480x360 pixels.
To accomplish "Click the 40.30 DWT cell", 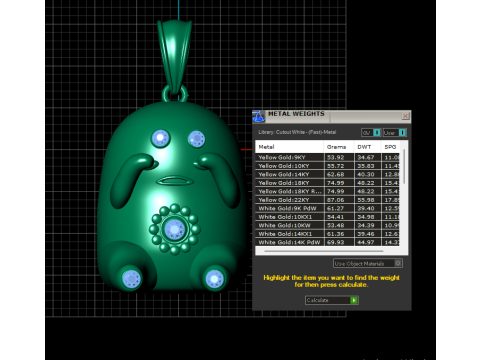I will pos(368,174).
